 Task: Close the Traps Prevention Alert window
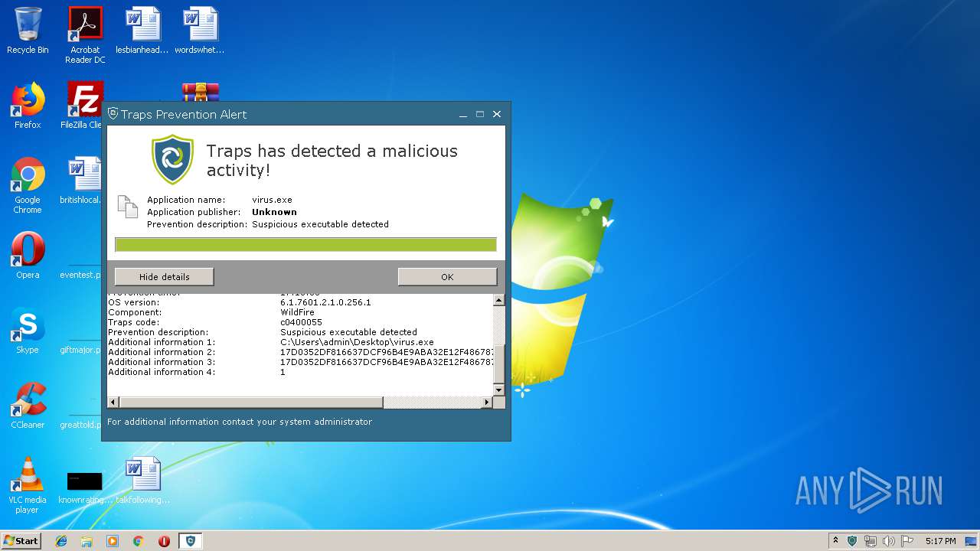point(496,114)
